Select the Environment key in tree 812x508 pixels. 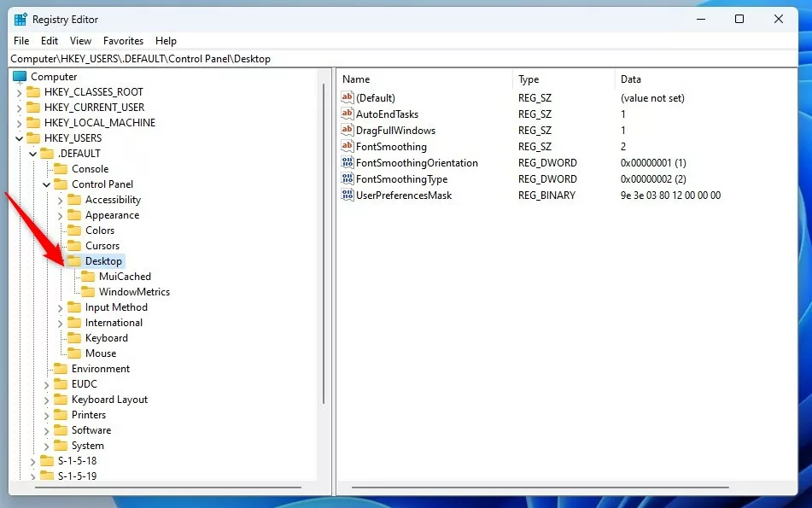tap(101, 369)
